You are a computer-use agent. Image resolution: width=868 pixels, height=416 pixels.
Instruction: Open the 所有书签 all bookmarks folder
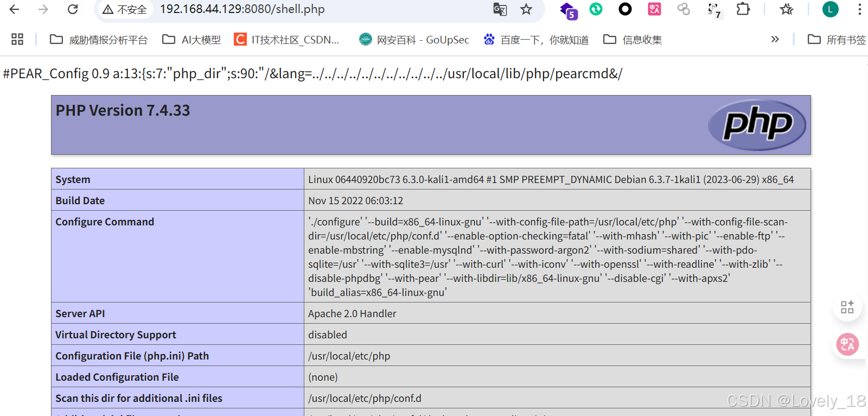pos(837,40)
